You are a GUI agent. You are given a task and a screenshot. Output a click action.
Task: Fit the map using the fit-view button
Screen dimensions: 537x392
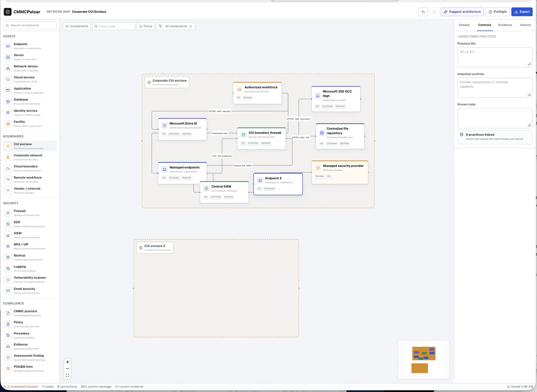click(68, 375)
